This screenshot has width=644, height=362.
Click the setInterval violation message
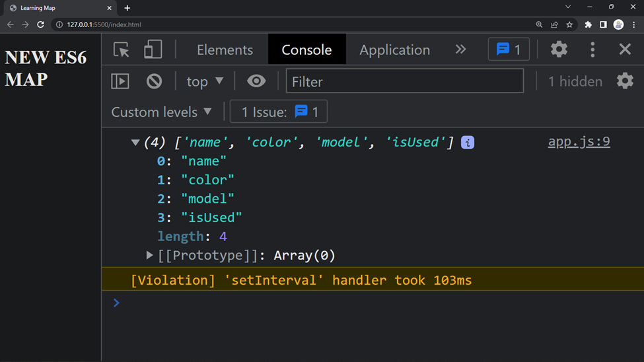pyautogui.click(x=301, y=280)
